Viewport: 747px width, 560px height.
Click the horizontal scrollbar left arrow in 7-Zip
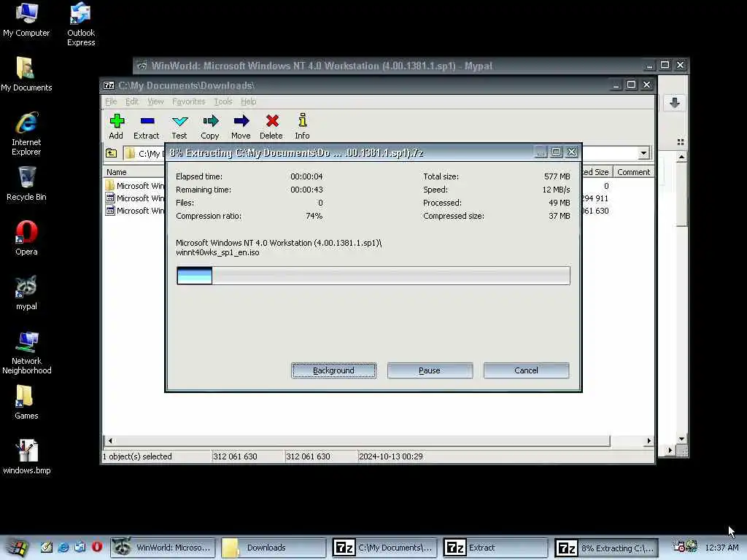coord(110,441)
